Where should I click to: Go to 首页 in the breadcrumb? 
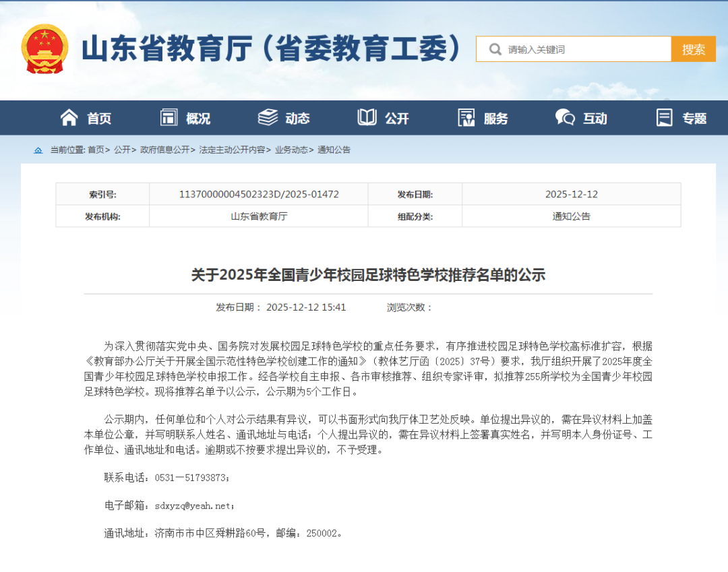pos(96,150)
